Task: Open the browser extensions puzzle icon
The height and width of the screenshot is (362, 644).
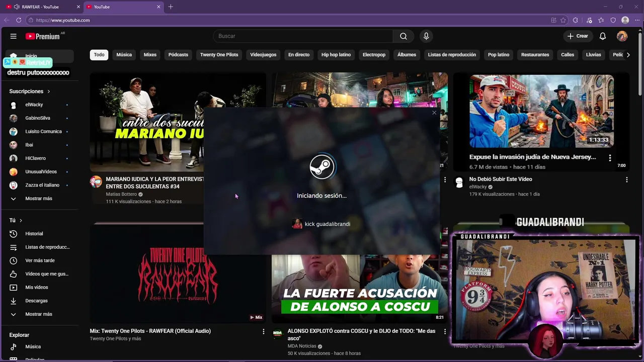Action: pos(576,20)
